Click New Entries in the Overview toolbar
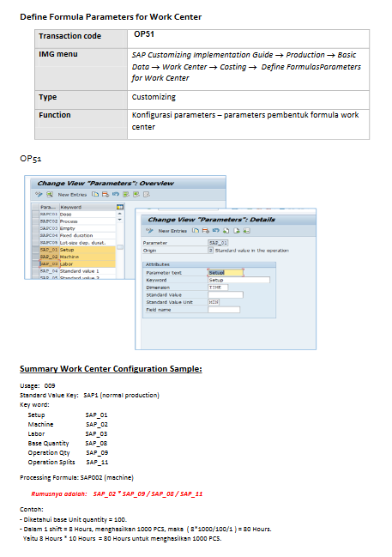 coord(72,195)
